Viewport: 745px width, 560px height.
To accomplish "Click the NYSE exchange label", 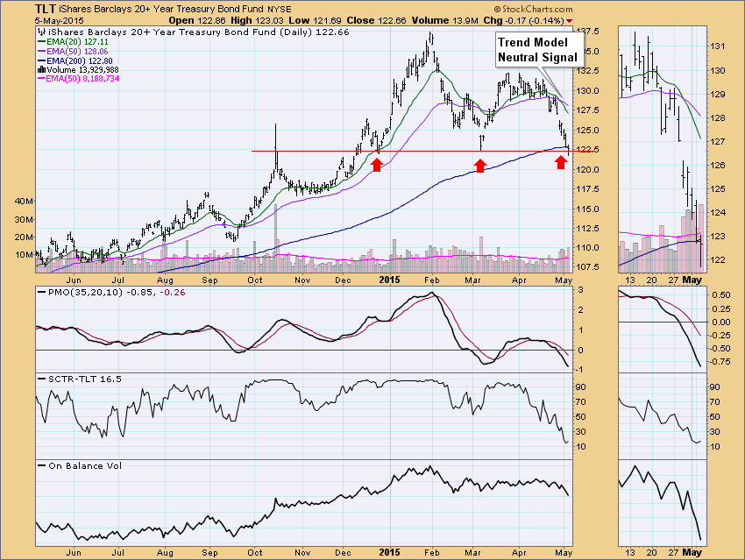I will [279, 9].
